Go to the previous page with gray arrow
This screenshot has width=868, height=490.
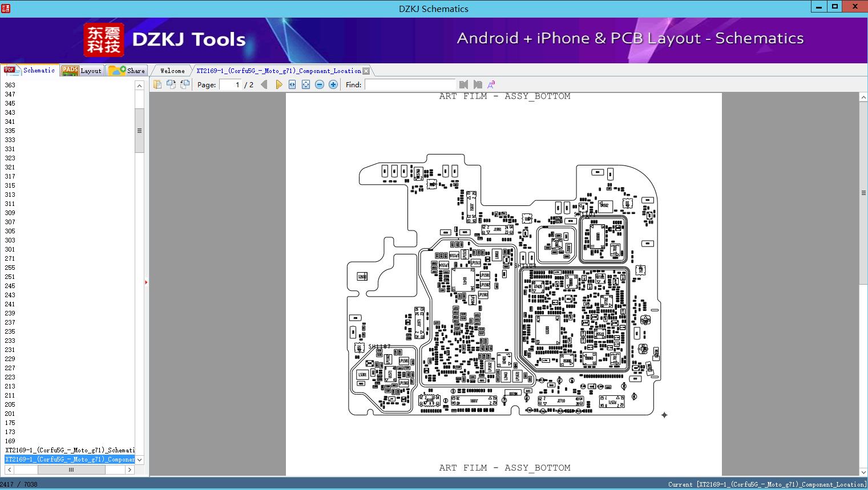click(x=264, y=84)
